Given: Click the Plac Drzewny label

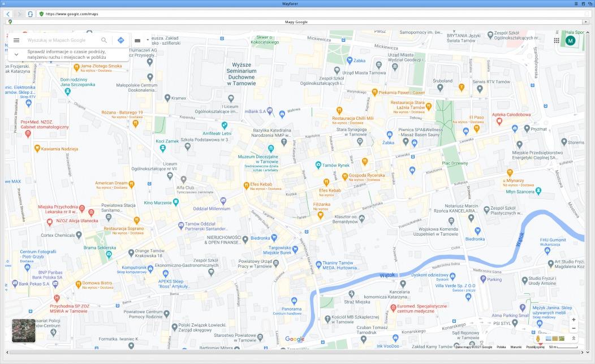Looking at the screenshot, I should click(x=455, y=163).
